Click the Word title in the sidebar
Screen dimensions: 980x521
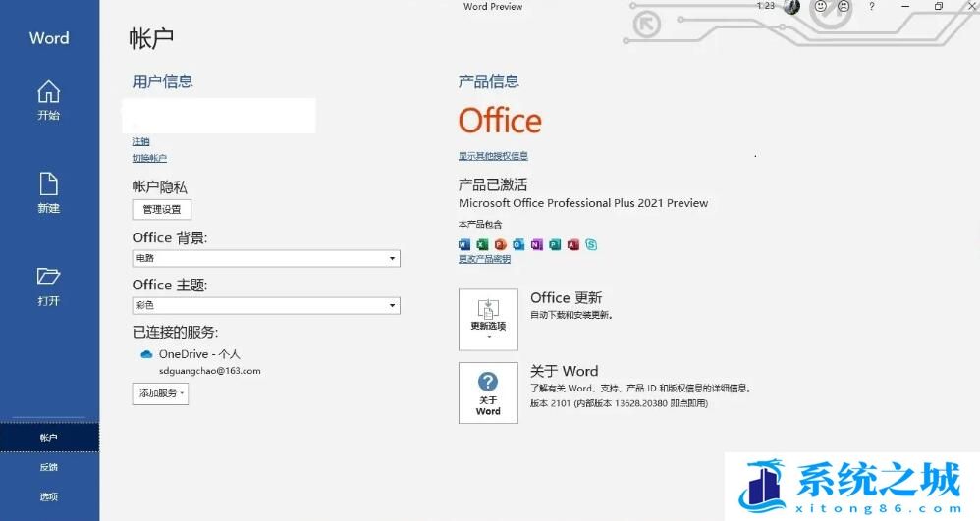point(49,38)
